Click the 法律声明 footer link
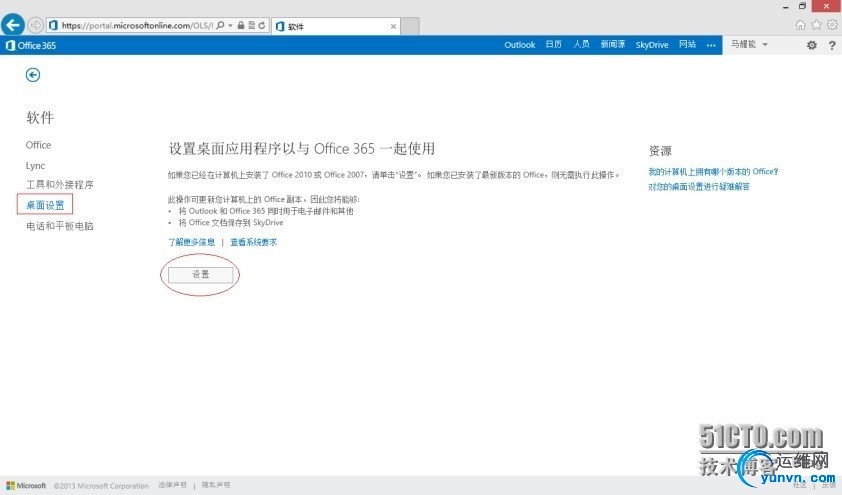Screen dimensions: 842x495 click(172, 485)
